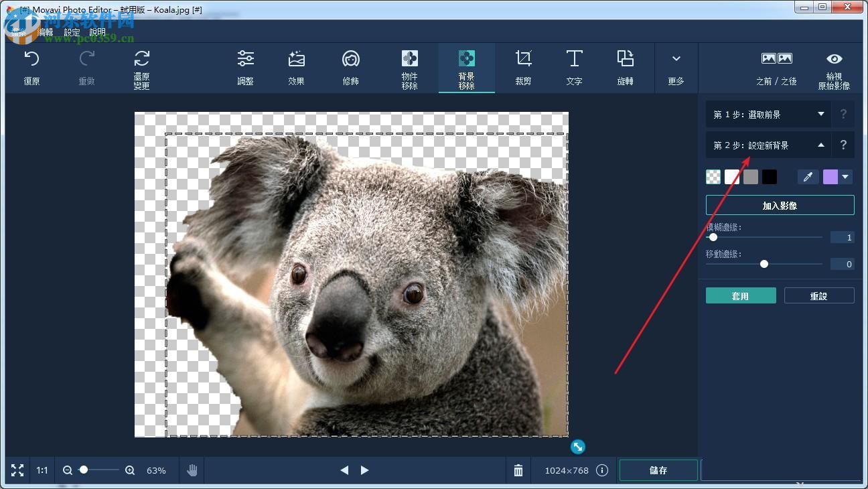Viewport: 868px width, 489px height.
Task: Select the 文字 (Text) tool
Action: point(574,67)
